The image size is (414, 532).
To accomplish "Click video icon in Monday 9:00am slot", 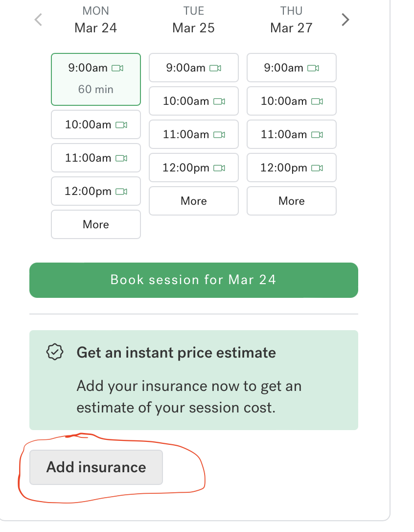I will (117, 68).
